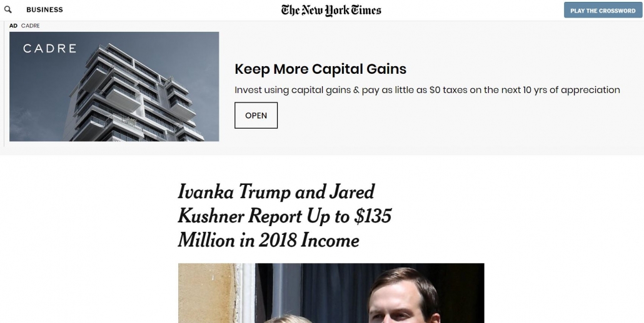Click "10 yrs of appreciation" in ad text
The image size is (644, 323).
point(570,90)
